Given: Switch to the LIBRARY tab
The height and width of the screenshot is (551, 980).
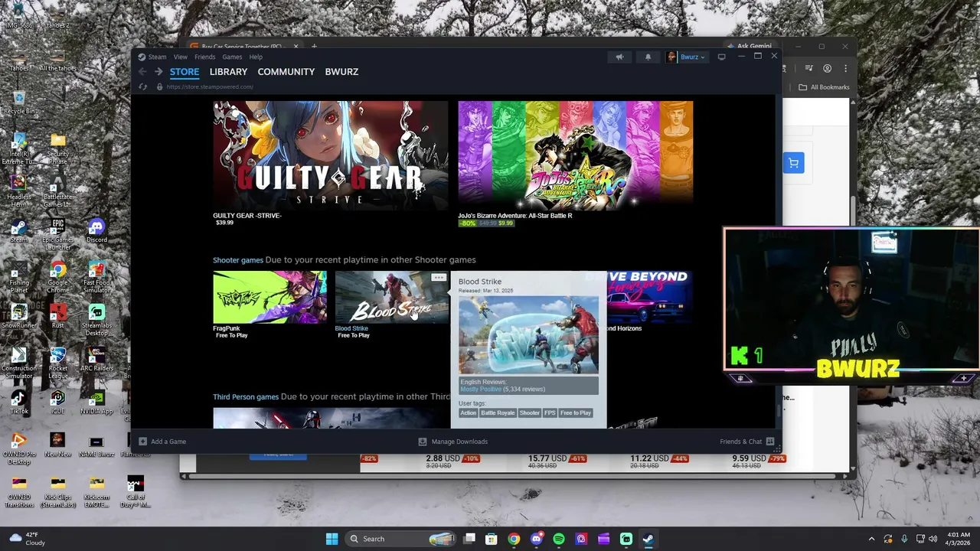Looking at the screenshot, I should click(228, 72).
